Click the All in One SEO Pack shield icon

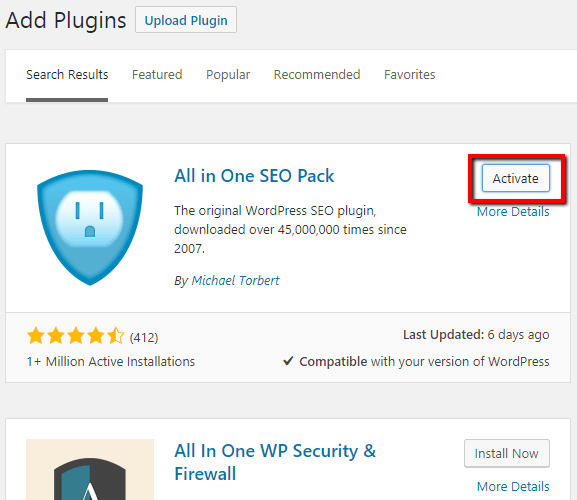pos(90,227)
